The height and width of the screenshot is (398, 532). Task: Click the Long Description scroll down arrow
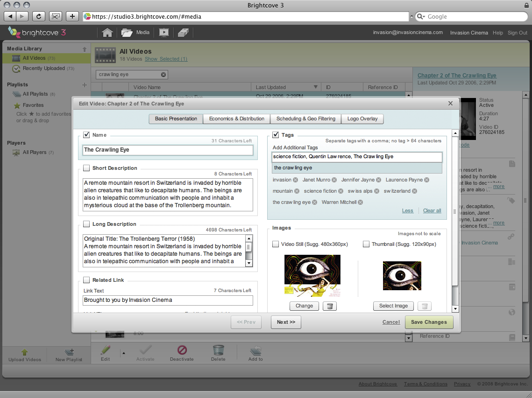248,263
